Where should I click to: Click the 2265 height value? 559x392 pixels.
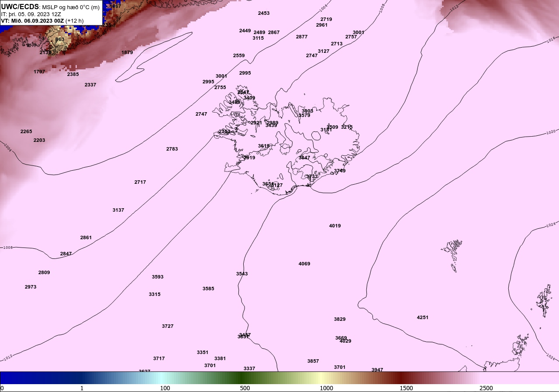tap(26, 131)
